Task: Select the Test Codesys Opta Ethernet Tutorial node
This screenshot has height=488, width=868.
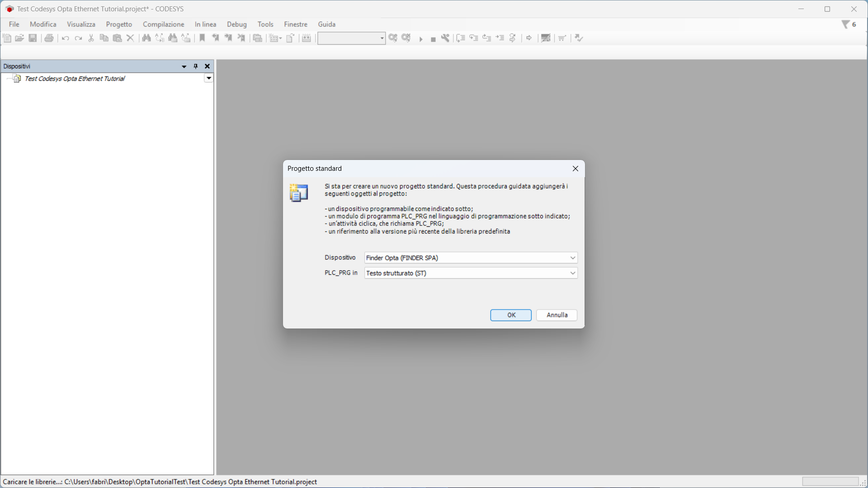Action: pos(75,79)
